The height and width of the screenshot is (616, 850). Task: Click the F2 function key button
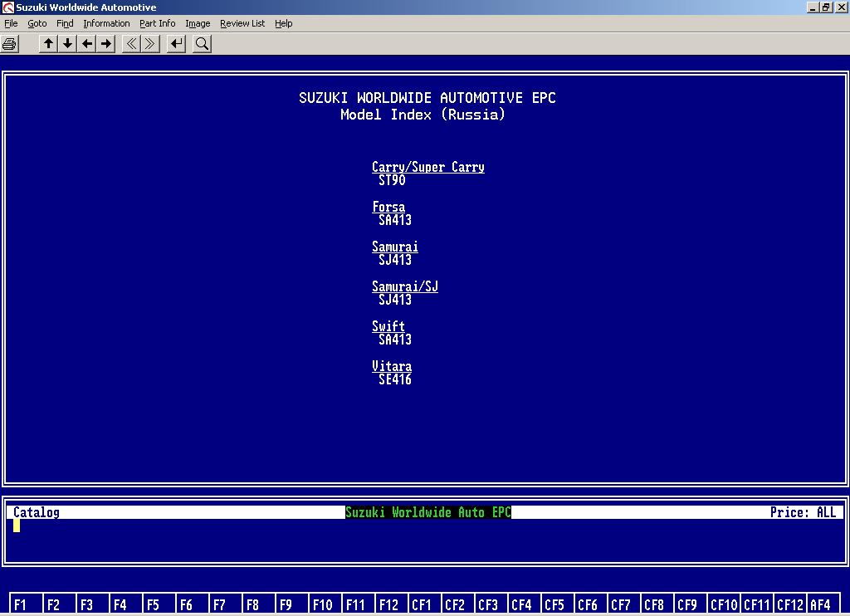coord(59,604)
